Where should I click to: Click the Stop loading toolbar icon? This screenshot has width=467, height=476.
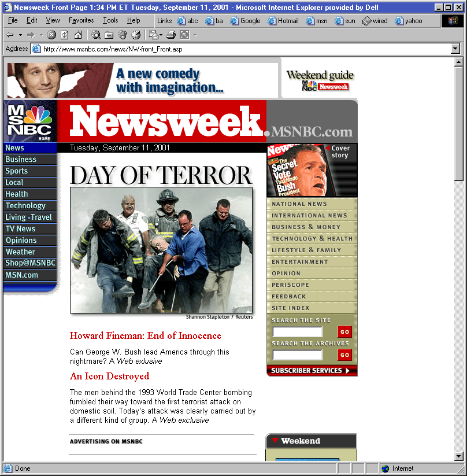click(51, 35)
